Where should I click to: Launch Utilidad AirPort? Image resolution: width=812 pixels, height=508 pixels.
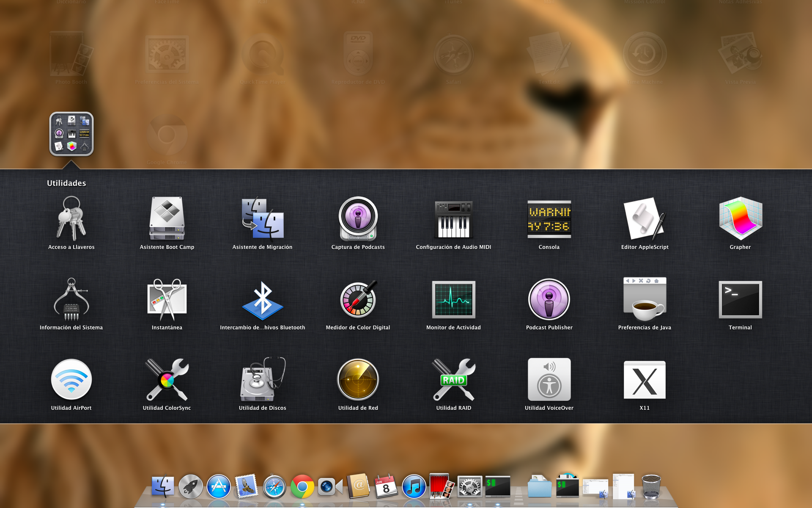click(x=71, y=380)
